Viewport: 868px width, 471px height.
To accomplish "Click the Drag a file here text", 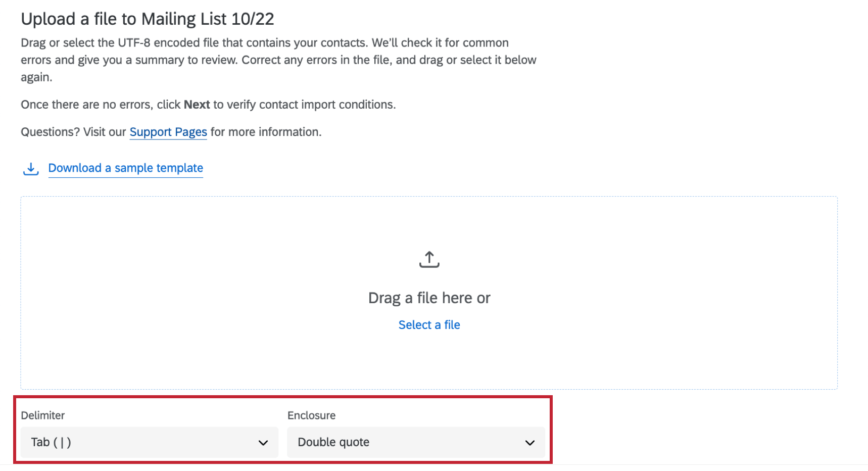I will click(429, 298).
